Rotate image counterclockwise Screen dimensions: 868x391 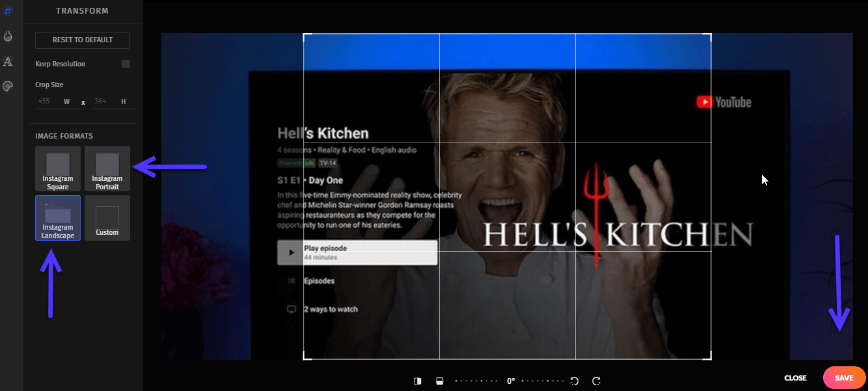(575, 381)
